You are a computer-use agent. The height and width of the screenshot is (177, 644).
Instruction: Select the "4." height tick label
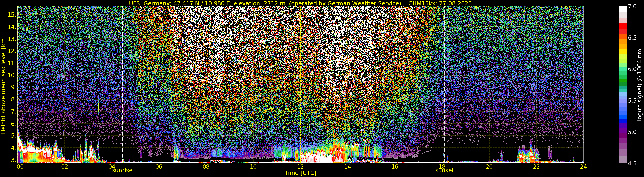click(x=14, y=148)
